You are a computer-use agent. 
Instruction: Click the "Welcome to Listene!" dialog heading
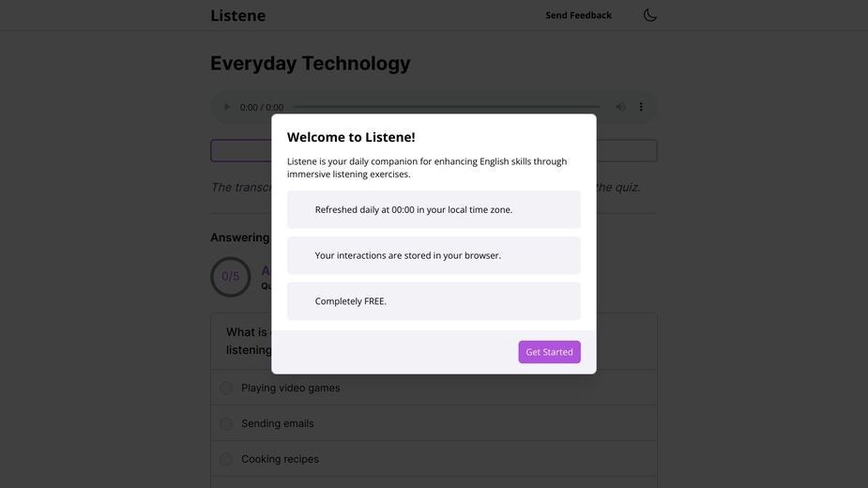(351, 137)
